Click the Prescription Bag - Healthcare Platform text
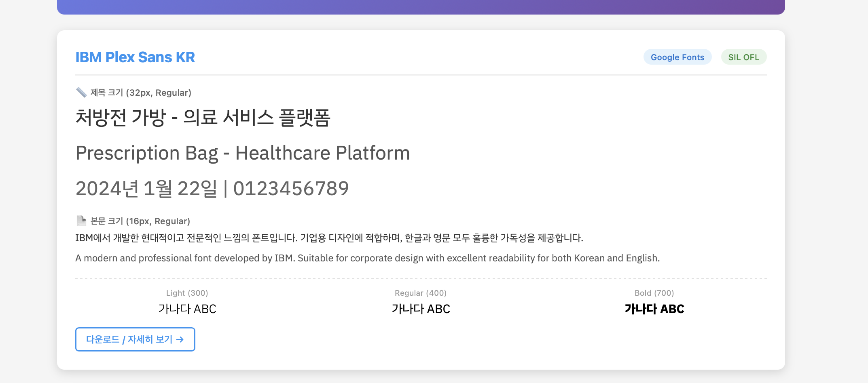The image size is (868, 383). (243, 153)
